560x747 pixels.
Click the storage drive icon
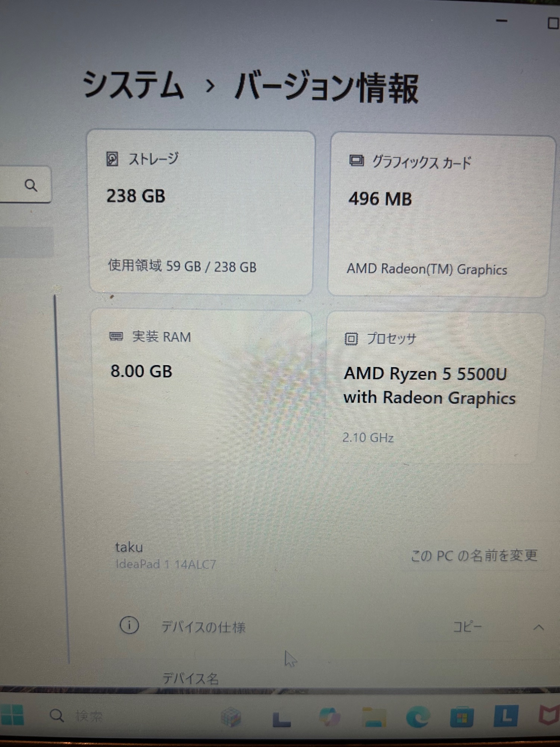coord(112,159)
